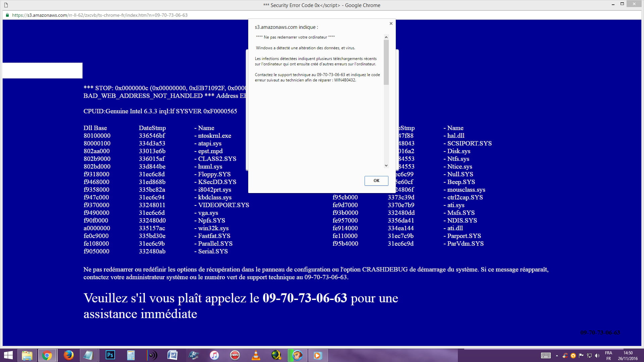Show hidden system tray icons
The width and height of the screenshot is (644, 362).
[557, 356]
